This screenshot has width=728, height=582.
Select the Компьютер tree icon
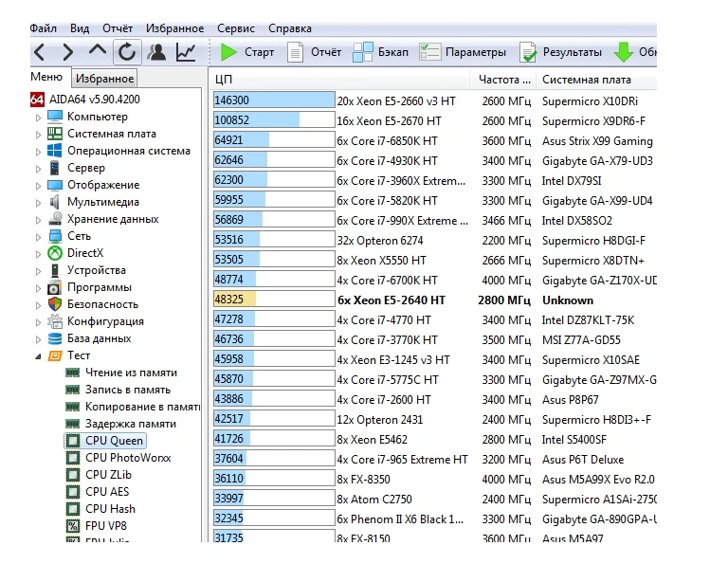pyautogui.click(x=55, y=117)
